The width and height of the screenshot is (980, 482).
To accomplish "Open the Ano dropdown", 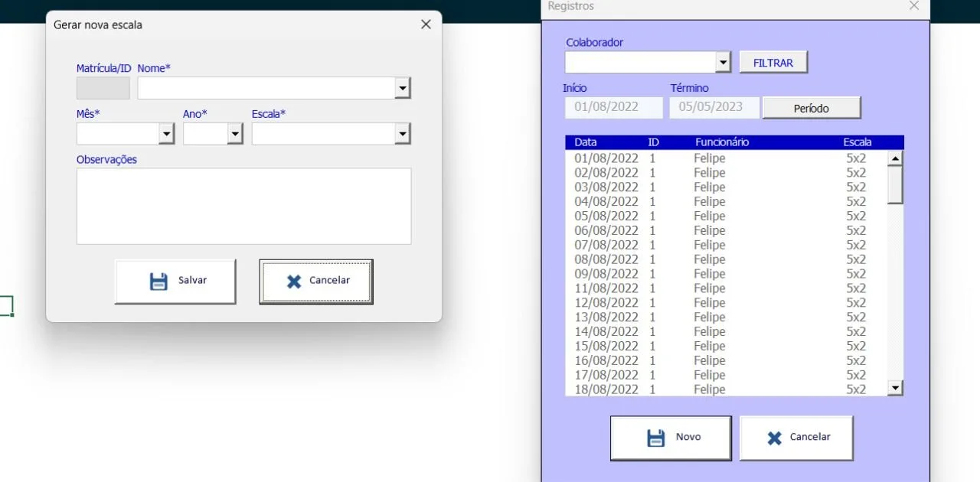I will point(235,134).
